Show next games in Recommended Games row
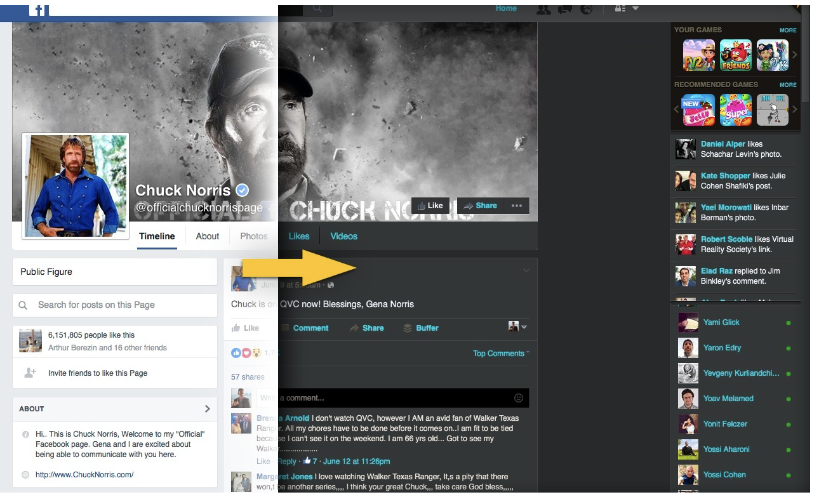The height and width of the screenshot is (504, 819). coord(794,110)
